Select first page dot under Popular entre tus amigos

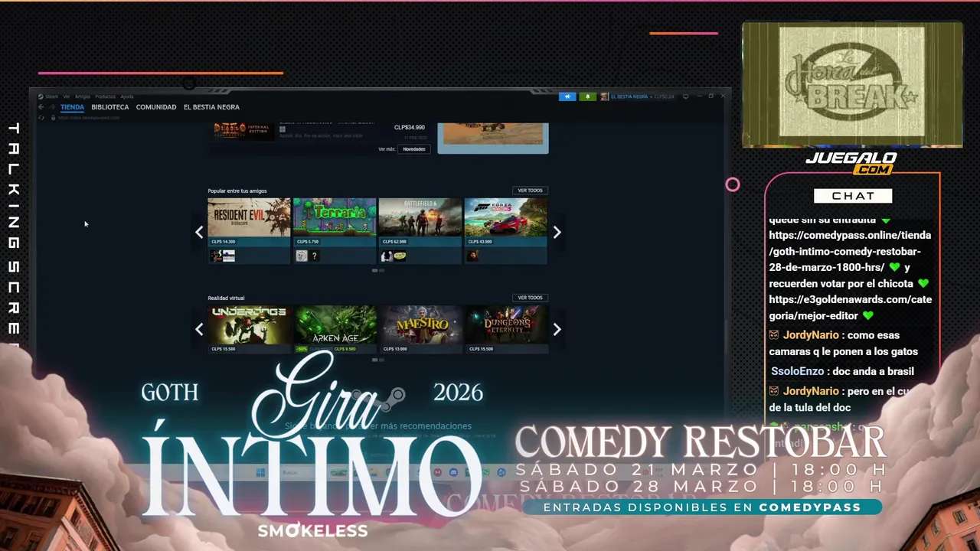375,270
